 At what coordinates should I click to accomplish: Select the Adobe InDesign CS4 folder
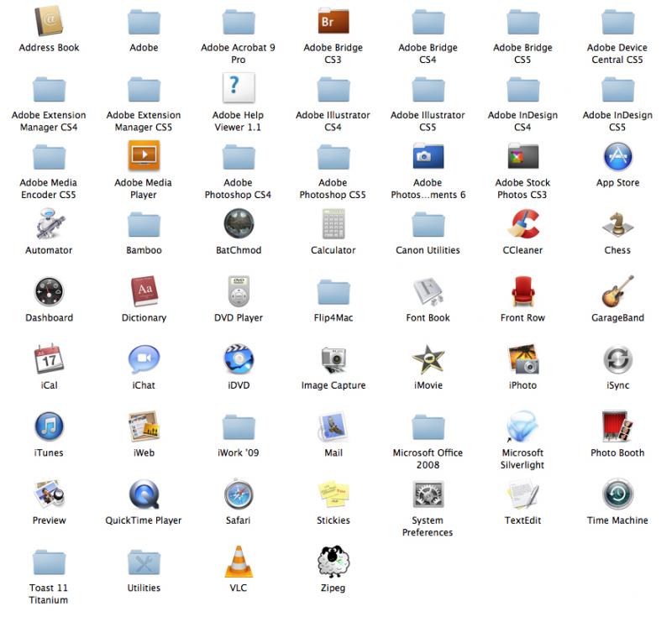coord(522,90)
